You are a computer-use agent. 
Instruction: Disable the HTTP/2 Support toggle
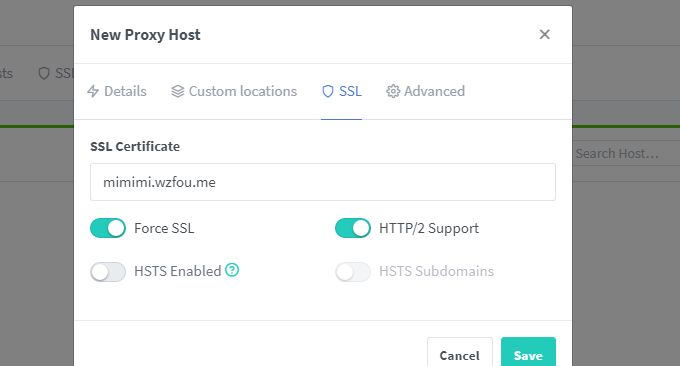pyautogui.click(x=353, y=228)
